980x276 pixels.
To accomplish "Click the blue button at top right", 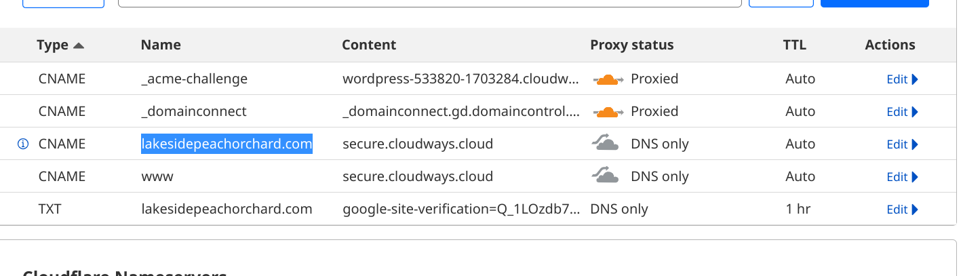I will tap(874, 3).
